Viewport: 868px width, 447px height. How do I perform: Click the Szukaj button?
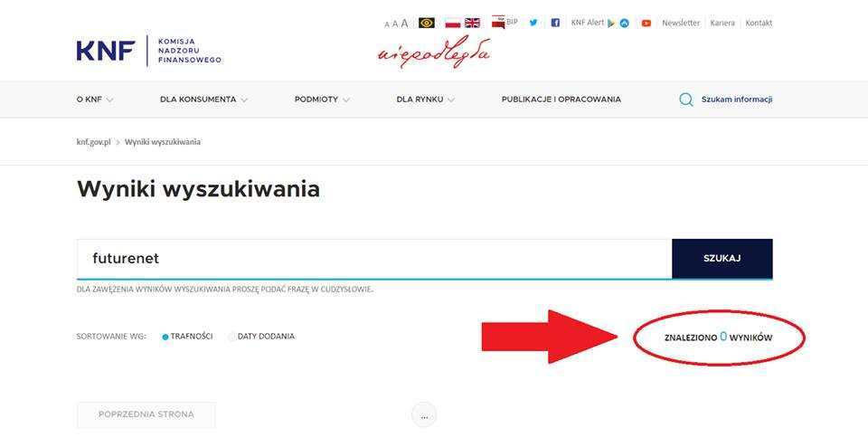(722, 259)
